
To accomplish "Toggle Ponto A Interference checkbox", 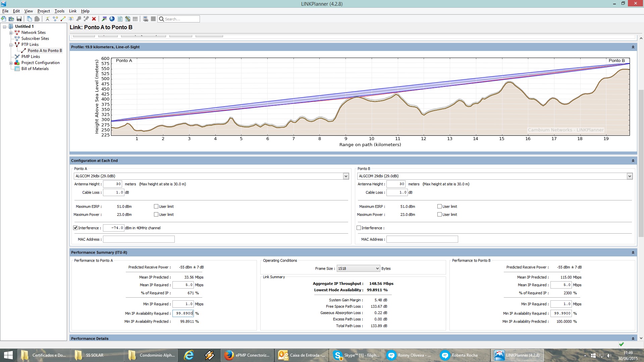I will tap(75, 228).
